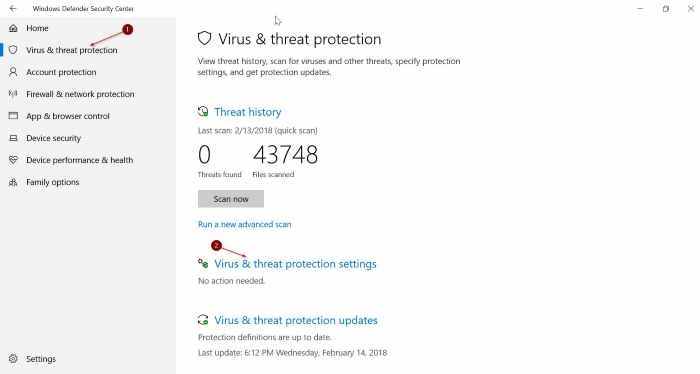700x374 pixels.
Task: Open Virus & threat protection updates link
Action: 296,320
